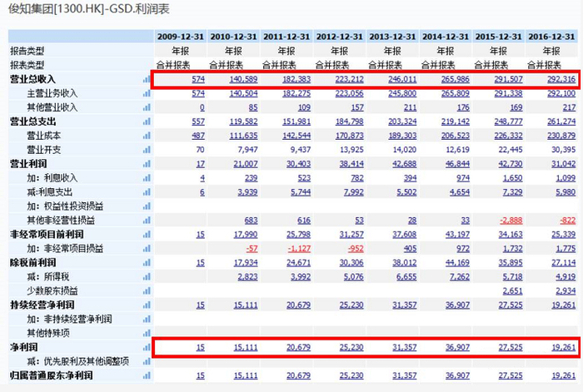The height and width of the screenshot is (392, 583).
Task: Open chart icon for 少数股东损益 row
Action: tap(147, 291)
